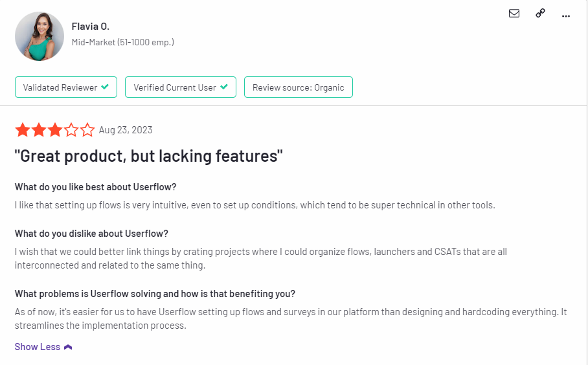Click the Verified Current User badge
The image size is (588, 365).
pos(181,87)
